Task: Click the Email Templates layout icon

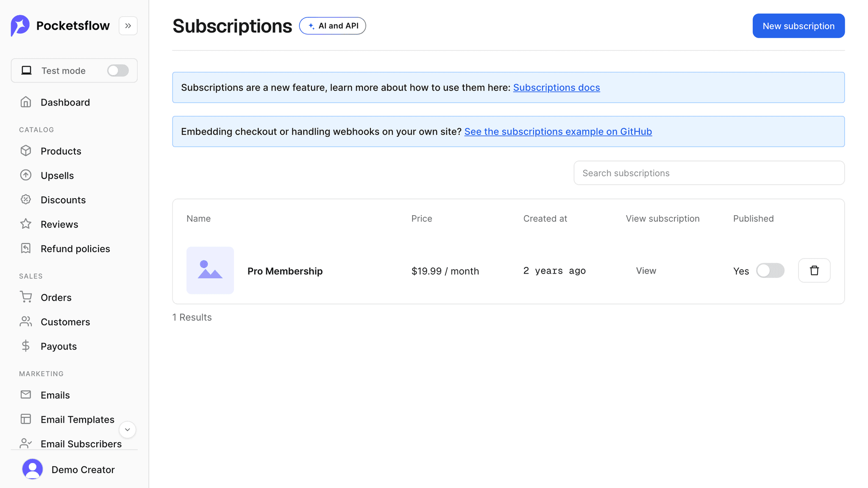Action: [x=26, y=419]
